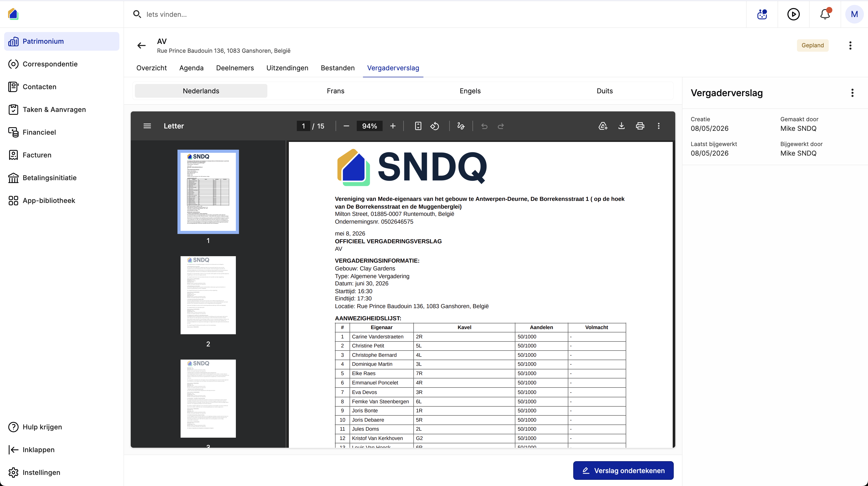Screen dimensions: 868x486
Task: Open App-bibliotheek in the sidebar
Action: coord(62,201)
